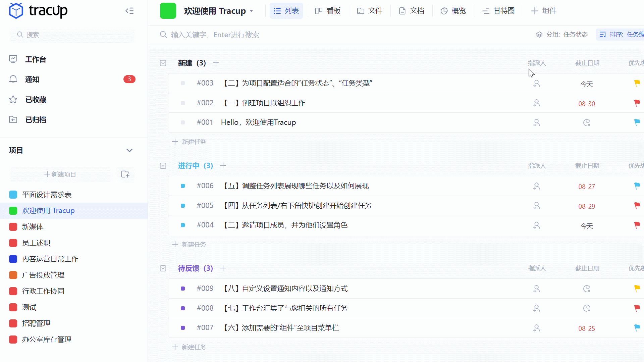
Task: Switch to the 看板 kanban tab
Action: pyautogui.click(x=328, y=11)
